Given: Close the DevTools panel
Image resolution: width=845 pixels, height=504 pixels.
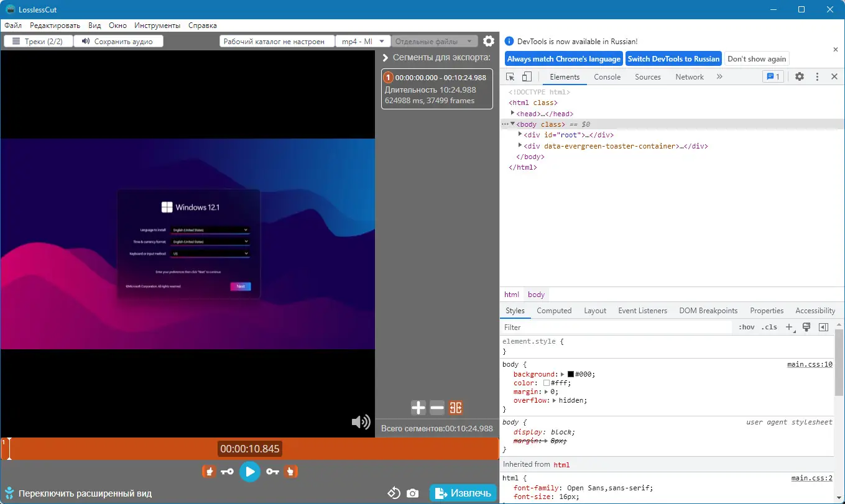Looking at the screenshot, I should 834,77.
